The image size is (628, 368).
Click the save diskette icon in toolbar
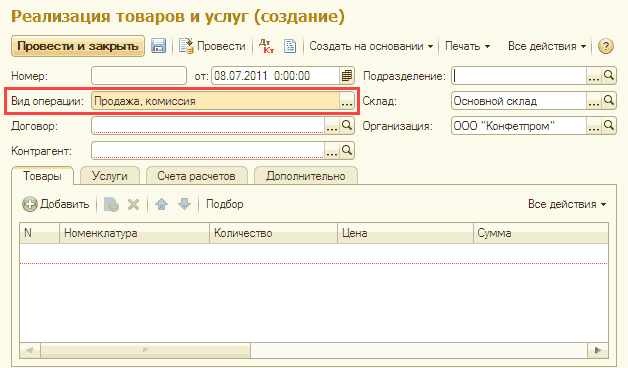click(159, 46)
